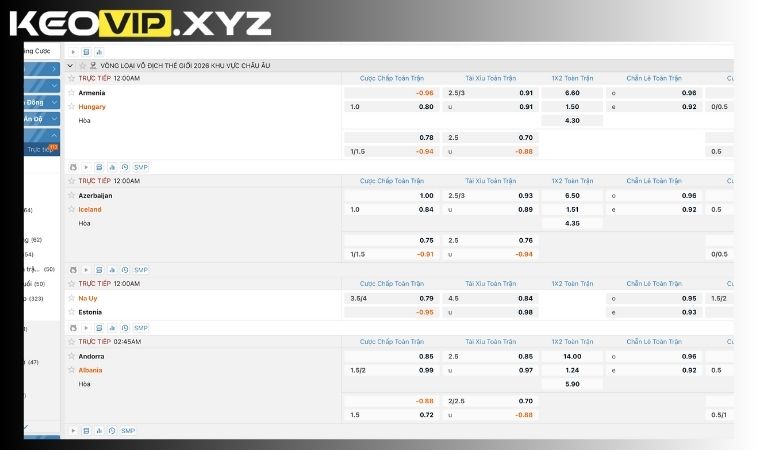Viewport: 758px width, 450px height.
Task: Select the Trực tiếp sidebar item
Action: pyautogui.click(x=38, y=150)
